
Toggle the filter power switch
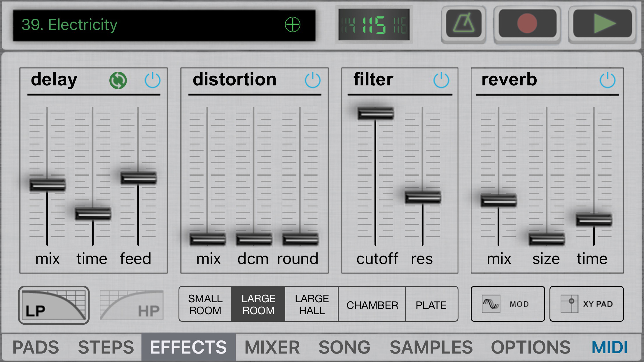click(441, 80)
